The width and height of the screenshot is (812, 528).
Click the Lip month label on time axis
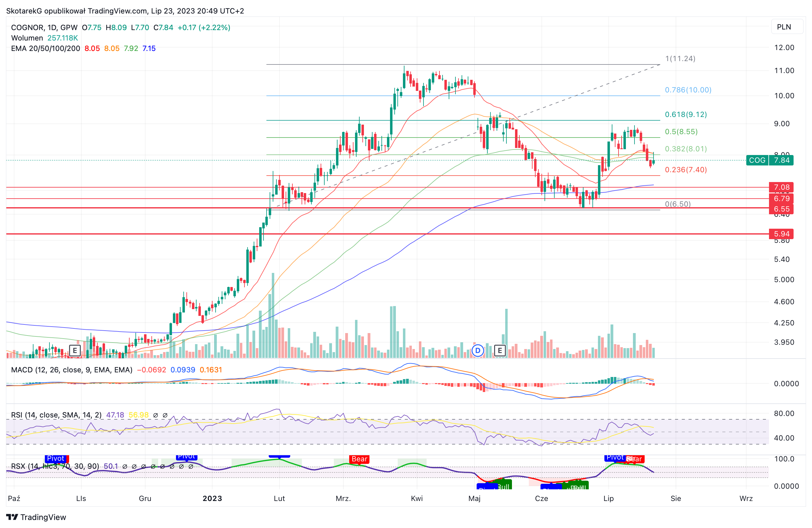pyautogui.click(x=608, y=499)
